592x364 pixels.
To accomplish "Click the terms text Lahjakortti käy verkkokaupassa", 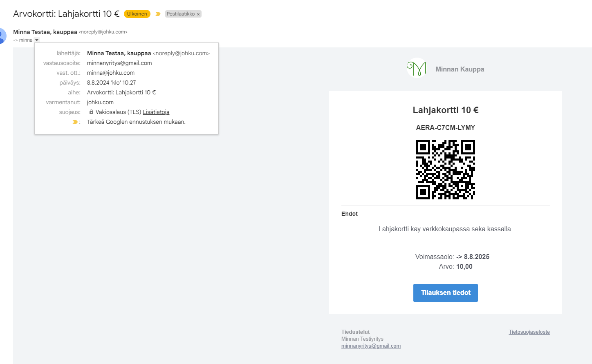I will [445, 229].
